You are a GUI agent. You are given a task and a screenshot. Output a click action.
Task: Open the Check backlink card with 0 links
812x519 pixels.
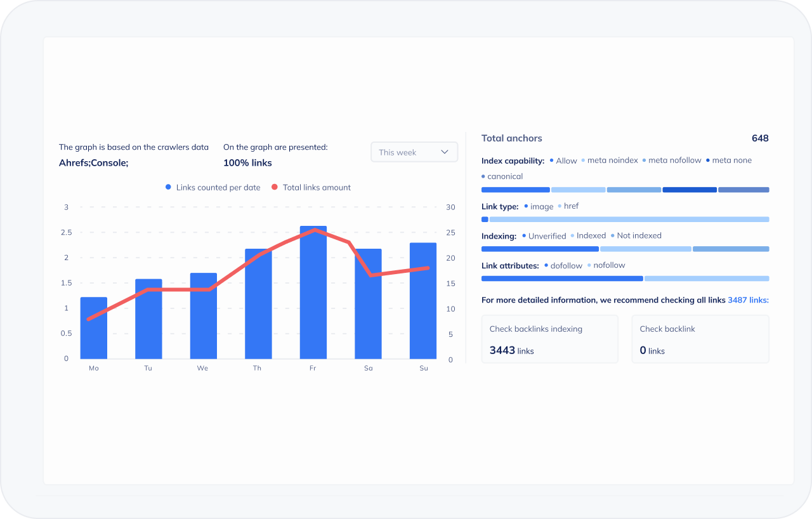(x=700, y=339)
